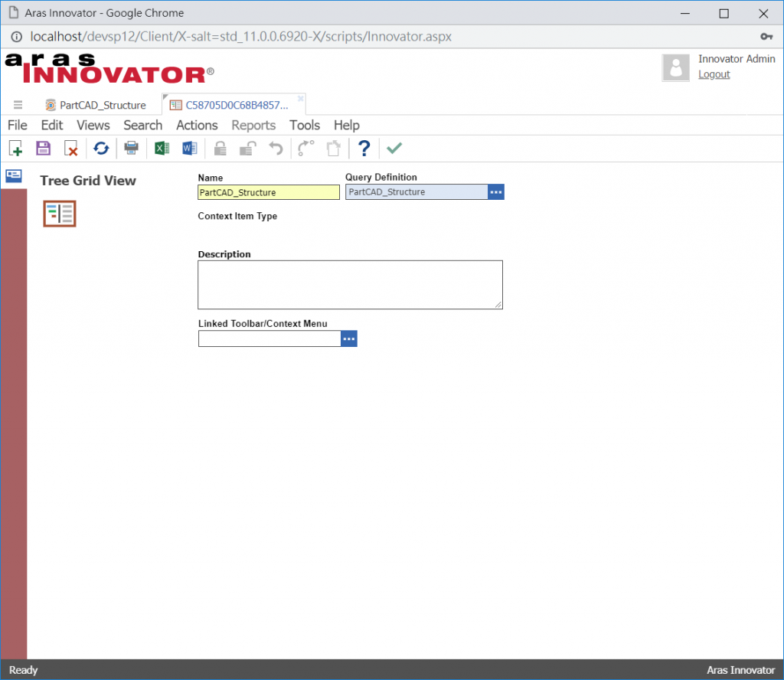The width and height of the screenshot is (784, 680).
Task: Close the C58705D0C68B4857 tab
Action: point(300,99)
